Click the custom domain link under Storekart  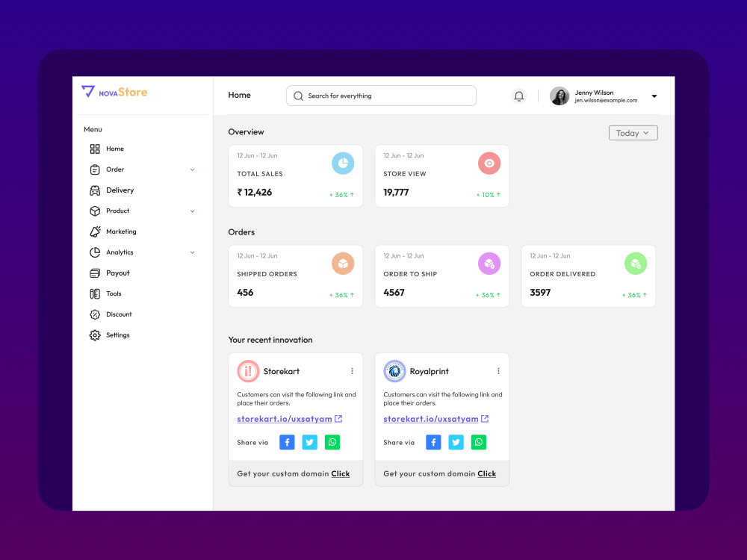[340, 474]
